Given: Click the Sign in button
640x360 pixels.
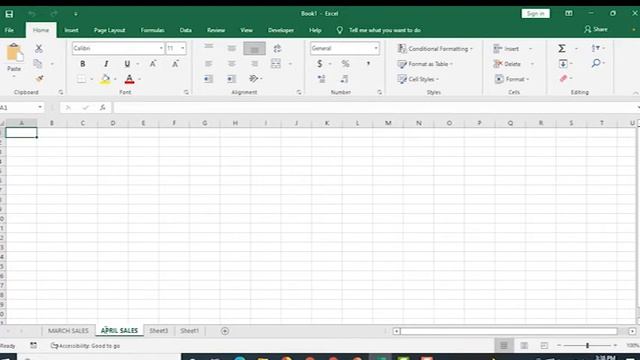Looking at the screenshot, I should pyautogui.click(x=536, y=13).
